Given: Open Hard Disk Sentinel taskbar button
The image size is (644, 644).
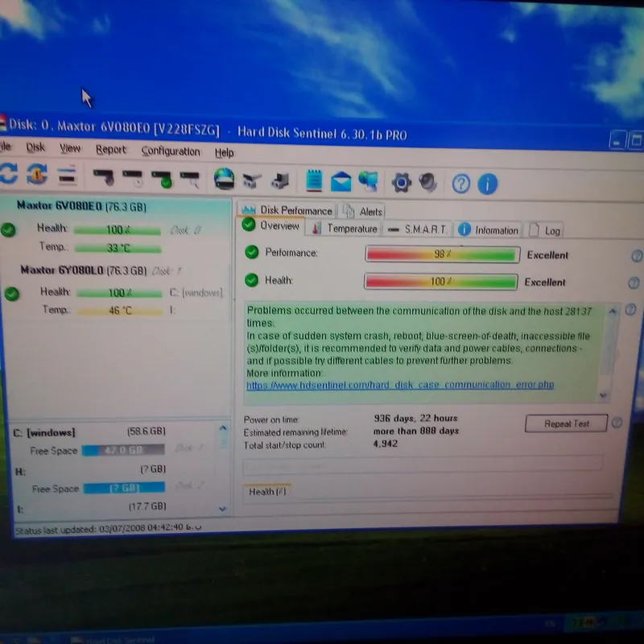Looking at the screenshot, I should [x=113, y=640].
